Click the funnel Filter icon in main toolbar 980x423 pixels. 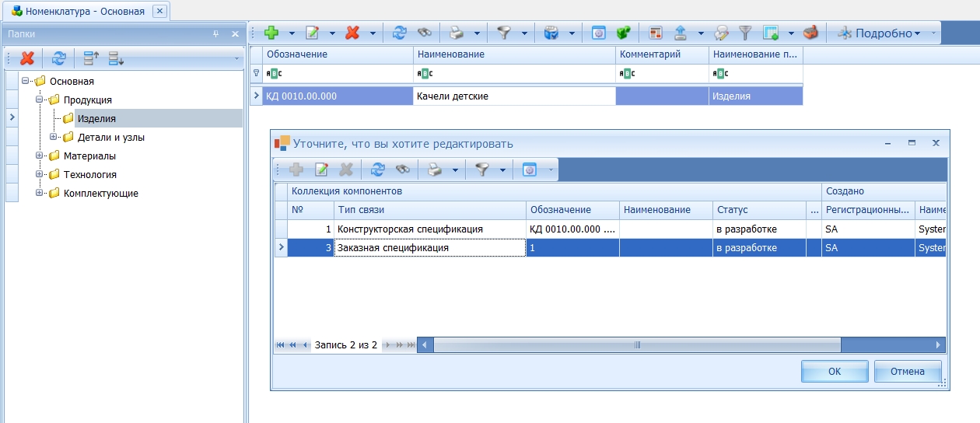505,33
